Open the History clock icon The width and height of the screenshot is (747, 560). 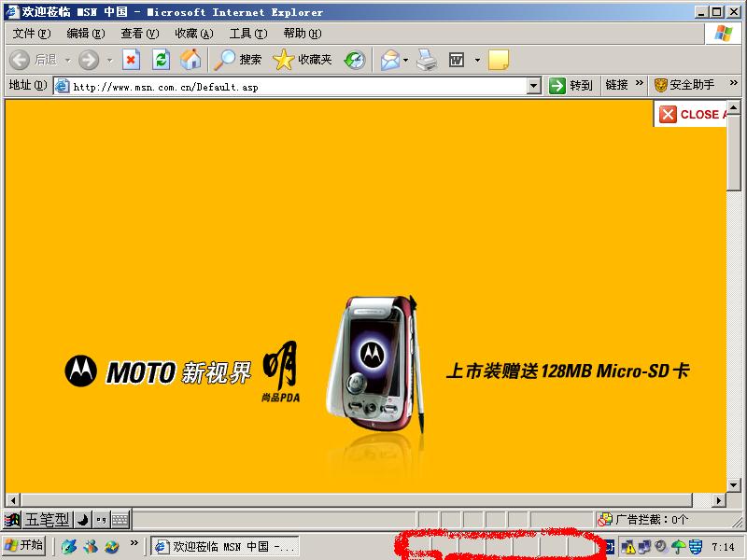(x=355, y=60)
